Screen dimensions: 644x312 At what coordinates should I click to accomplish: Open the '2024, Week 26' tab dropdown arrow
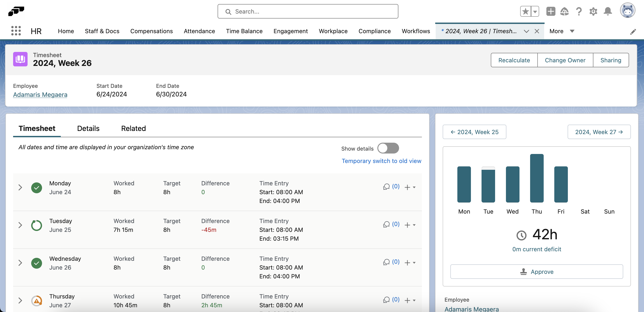[x=526, y=31]
